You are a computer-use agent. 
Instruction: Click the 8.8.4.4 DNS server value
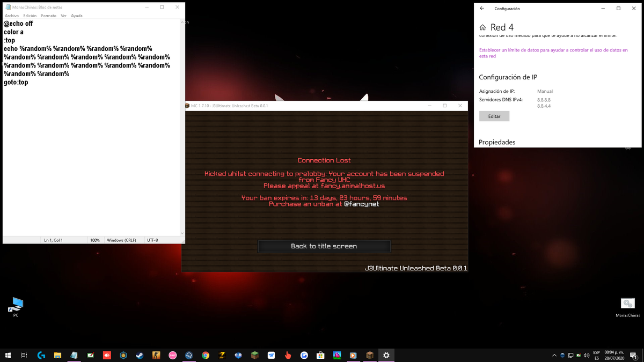(x=544, y=106)
